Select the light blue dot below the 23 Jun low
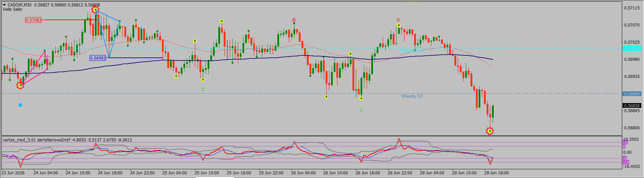Image resolution: width=644 pixels, height=178 pixels. tap(20, 105)
